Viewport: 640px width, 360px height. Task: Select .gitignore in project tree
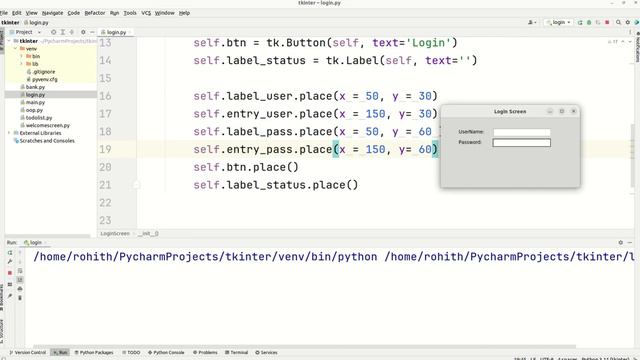click(x=41, y=72)
